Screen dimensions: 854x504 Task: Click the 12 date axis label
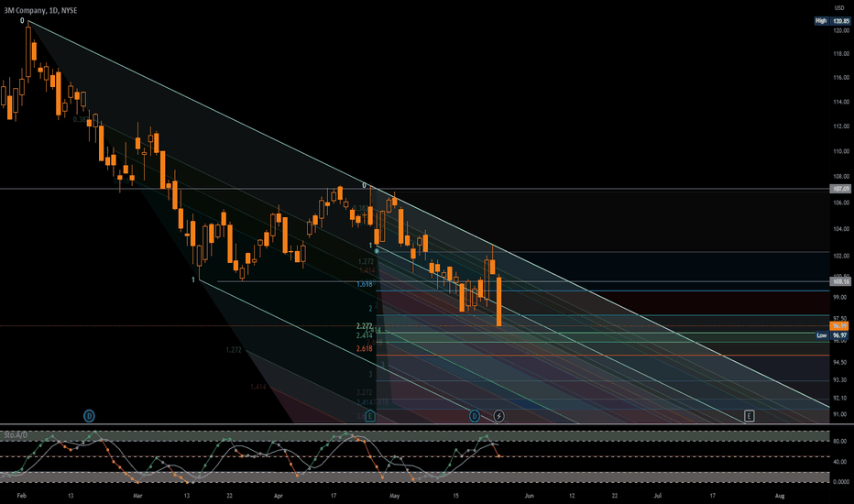pyautogui.click(x=572, y=496)
